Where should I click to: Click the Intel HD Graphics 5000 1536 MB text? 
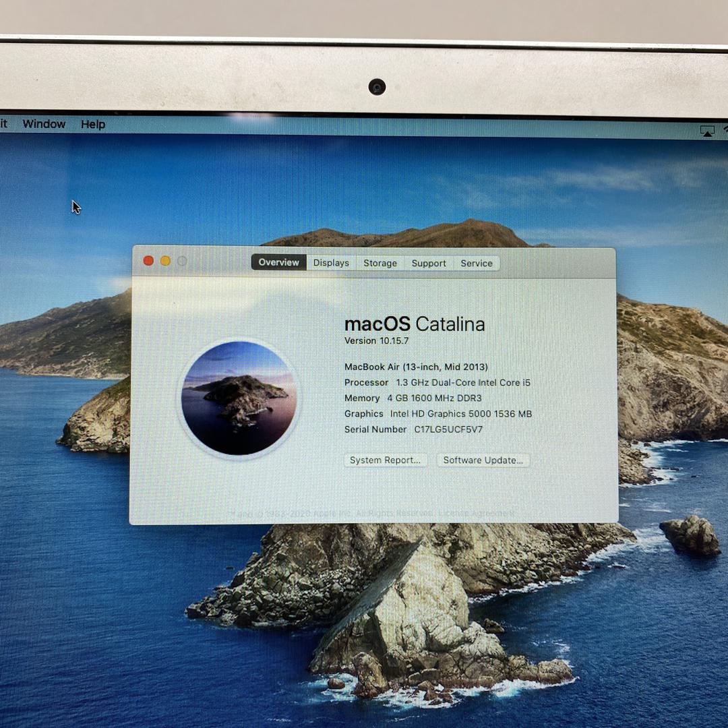[x=461, y=414]
